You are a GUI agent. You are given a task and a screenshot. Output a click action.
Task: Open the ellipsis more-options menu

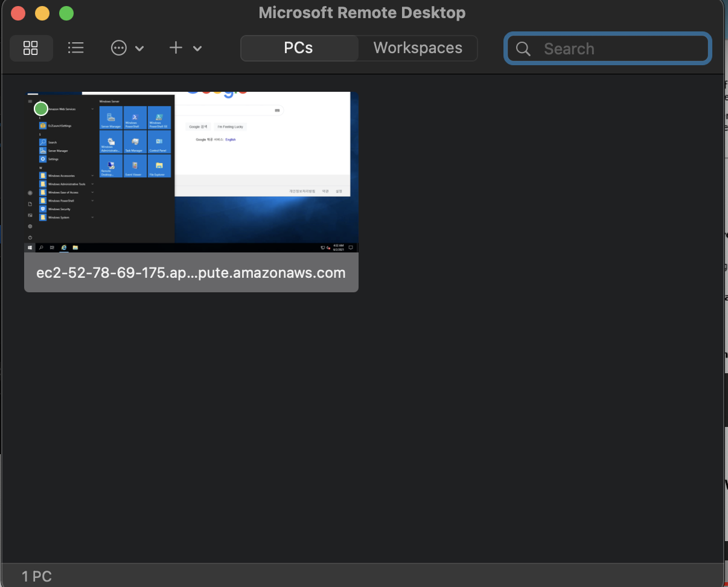tap(127, 48)
